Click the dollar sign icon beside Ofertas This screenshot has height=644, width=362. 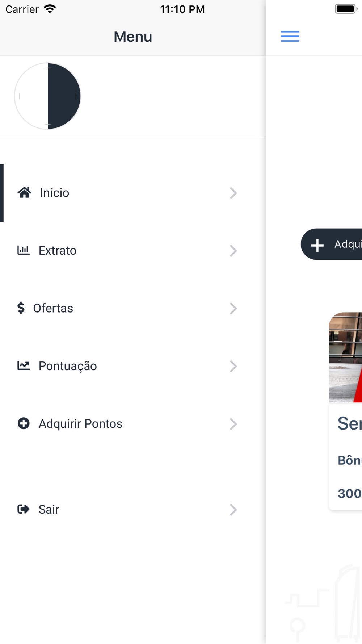click(21, 308)
